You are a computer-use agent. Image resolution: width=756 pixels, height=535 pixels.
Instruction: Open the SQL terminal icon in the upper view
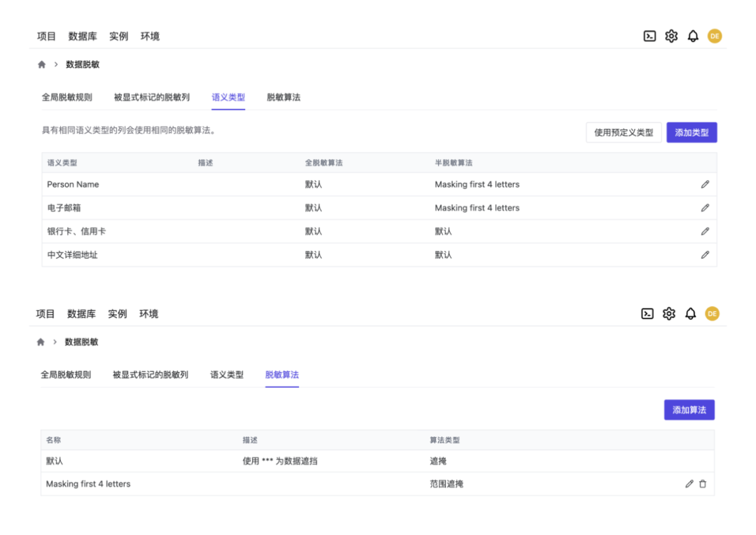click(x=650, y=36)
